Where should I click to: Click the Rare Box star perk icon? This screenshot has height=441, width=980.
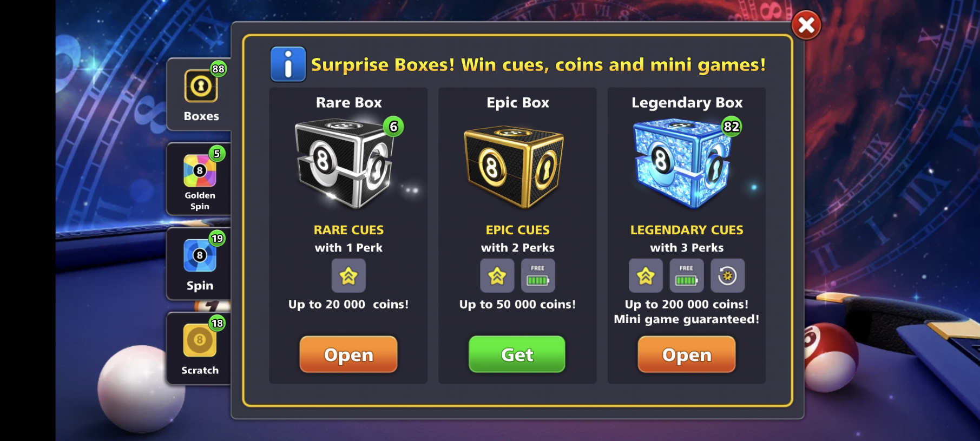tap(348, 276)
